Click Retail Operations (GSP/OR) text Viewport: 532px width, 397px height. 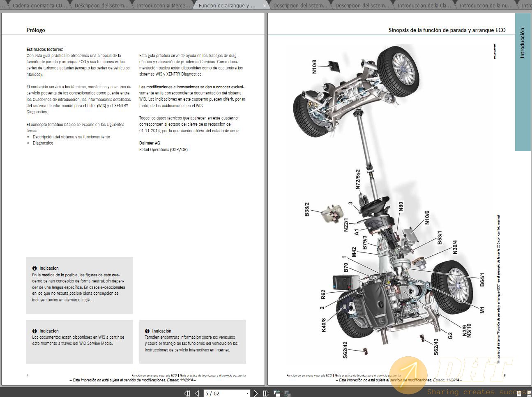(164, 149)
